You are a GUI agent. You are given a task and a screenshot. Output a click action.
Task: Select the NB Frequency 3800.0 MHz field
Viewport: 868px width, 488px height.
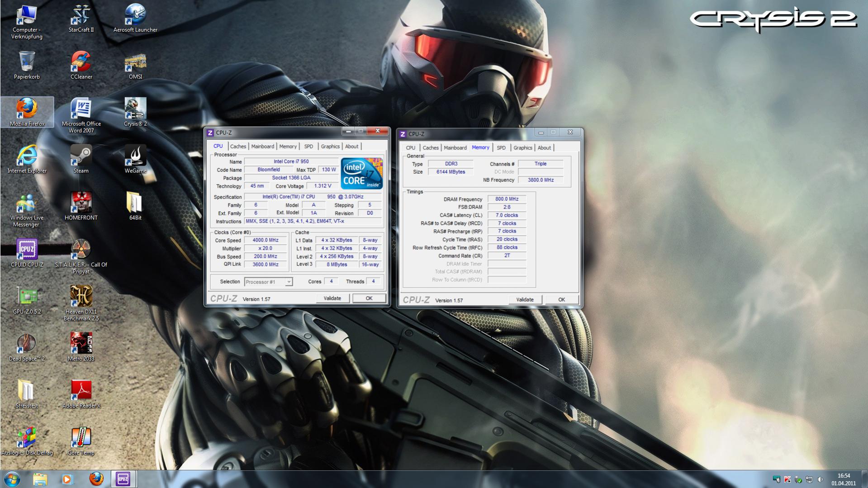pos(541,180)
